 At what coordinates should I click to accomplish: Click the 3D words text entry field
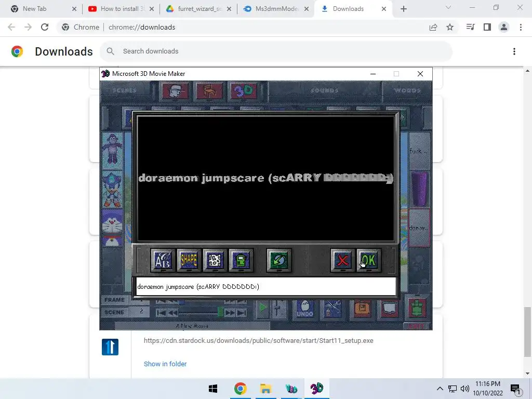click(265, 287)
